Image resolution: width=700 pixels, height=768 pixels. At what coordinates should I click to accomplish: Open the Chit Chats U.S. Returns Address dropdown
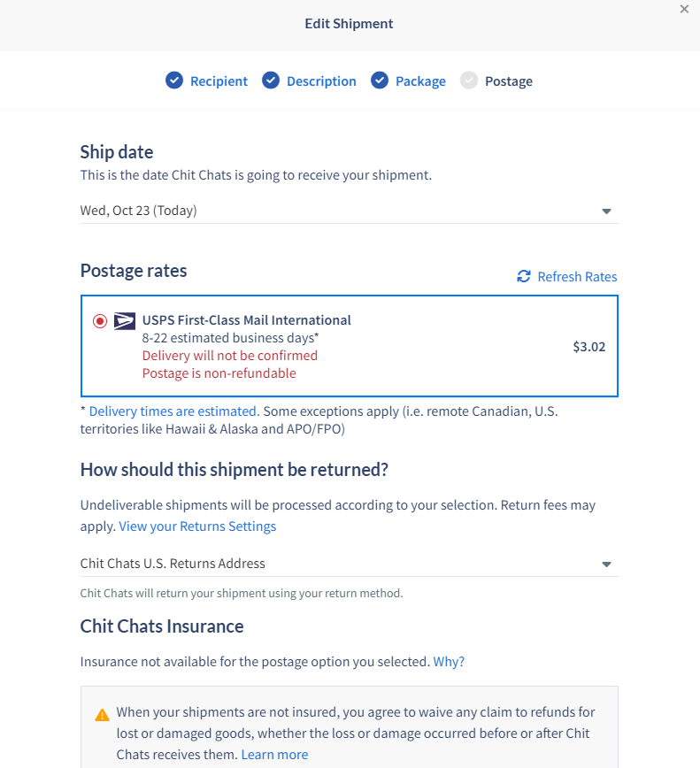tap(349, 563)
